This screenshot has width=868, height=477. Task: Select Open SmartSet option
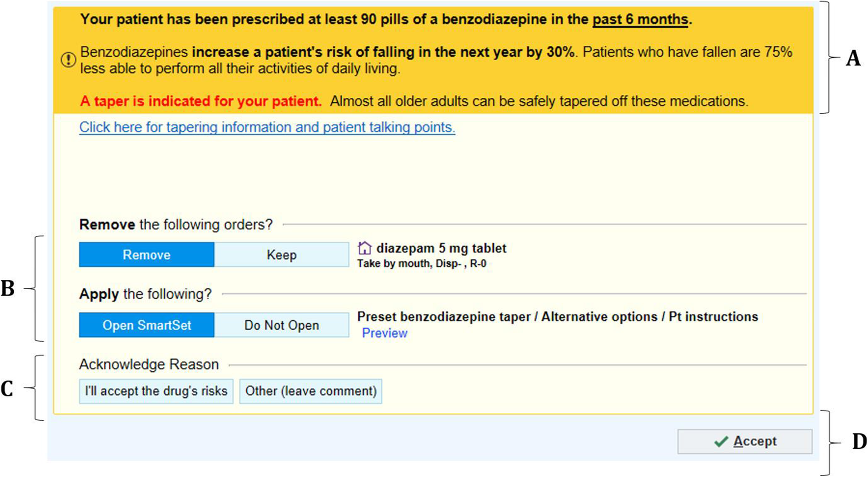click(x=146, y=325)
